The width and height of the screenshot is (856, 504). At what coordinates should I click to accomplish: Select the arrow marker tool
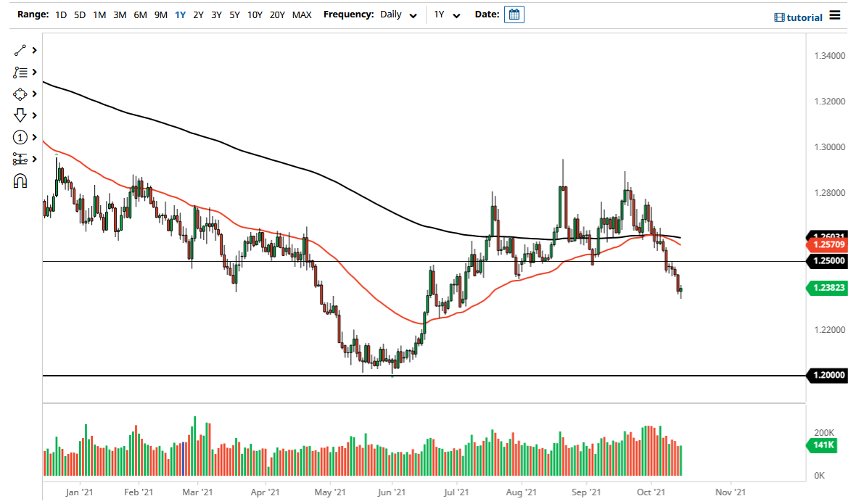[20, 115]
